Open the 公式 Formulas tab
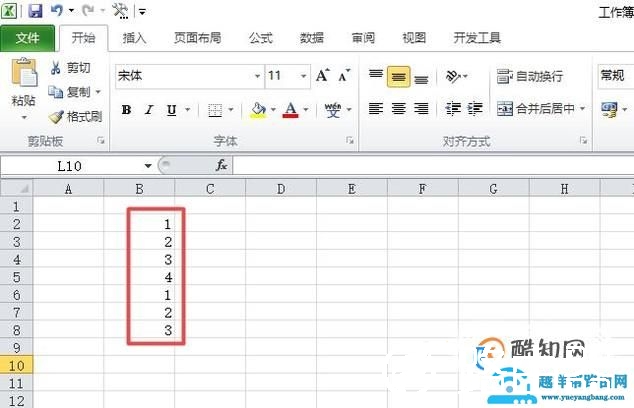The image size is (634, 408). point(261,38)
